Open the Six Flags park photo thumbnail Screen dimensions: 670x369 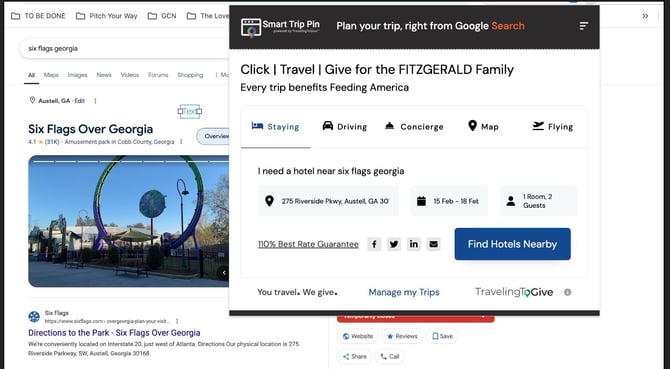click(129, 221)
